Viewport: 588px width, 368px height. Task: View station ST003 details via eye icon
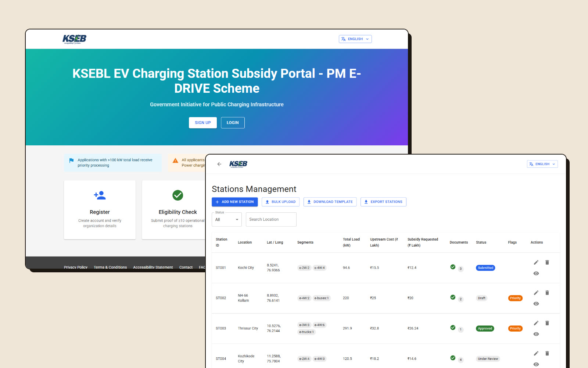click(536, 334)
